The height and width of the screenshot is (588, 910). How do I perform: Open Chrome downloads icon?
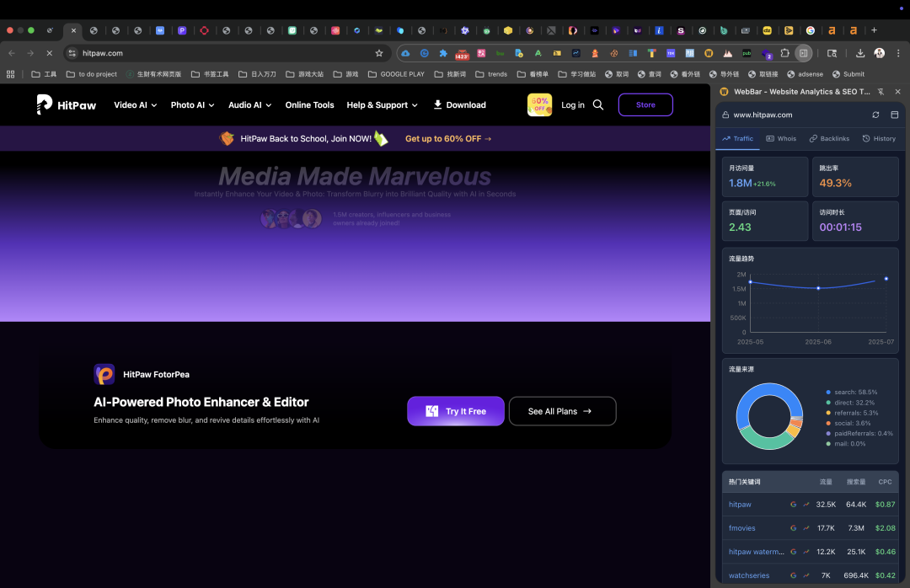[860, 53]
